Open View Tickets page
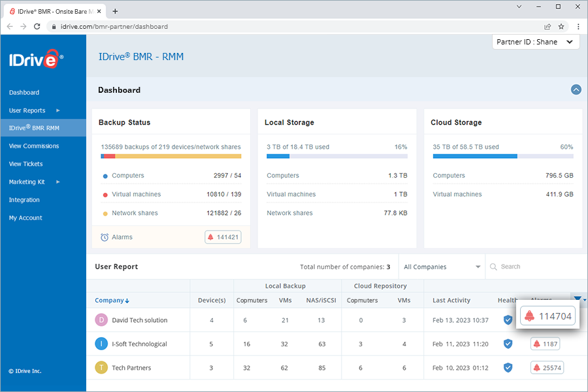 point(26,164)
